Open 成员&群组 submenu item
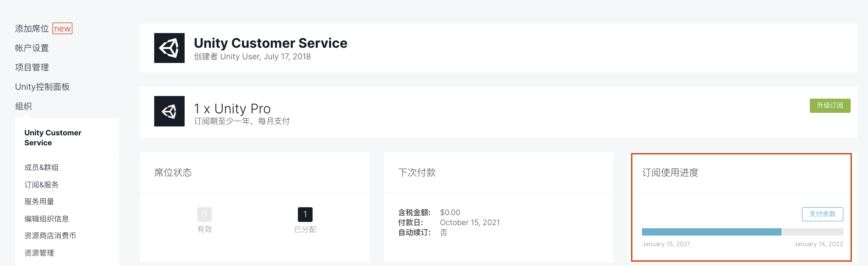This screenshot has width=868, height=266. coord(41,168)
